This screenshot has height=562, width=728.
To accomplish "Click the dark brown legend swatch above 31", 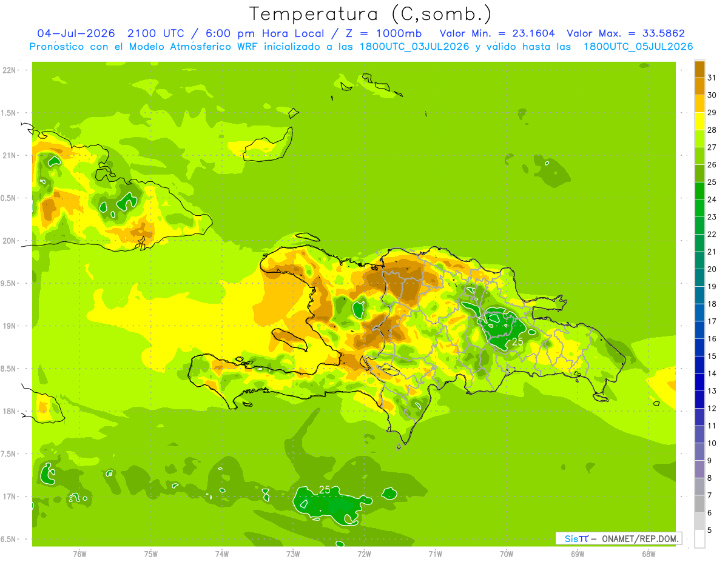I will [x=699, y=70].
